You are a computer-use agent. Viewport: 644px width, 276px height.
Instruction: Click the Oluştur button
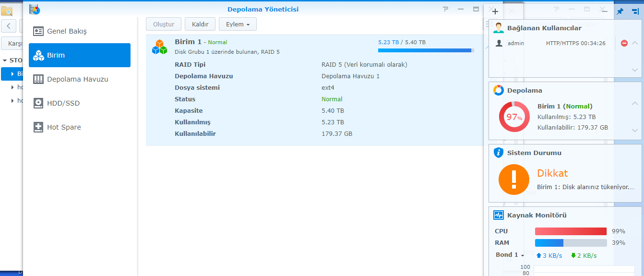point(164,24)
